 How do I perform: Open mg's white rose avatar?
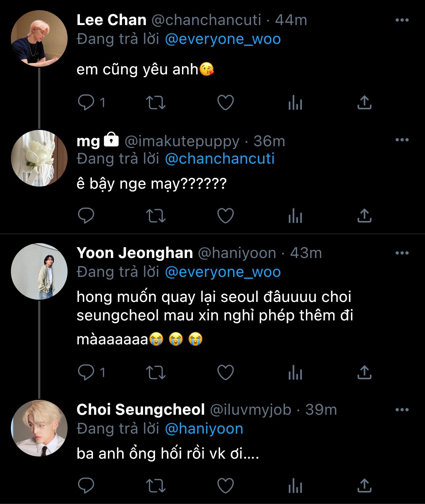click(x=39, y=158)
